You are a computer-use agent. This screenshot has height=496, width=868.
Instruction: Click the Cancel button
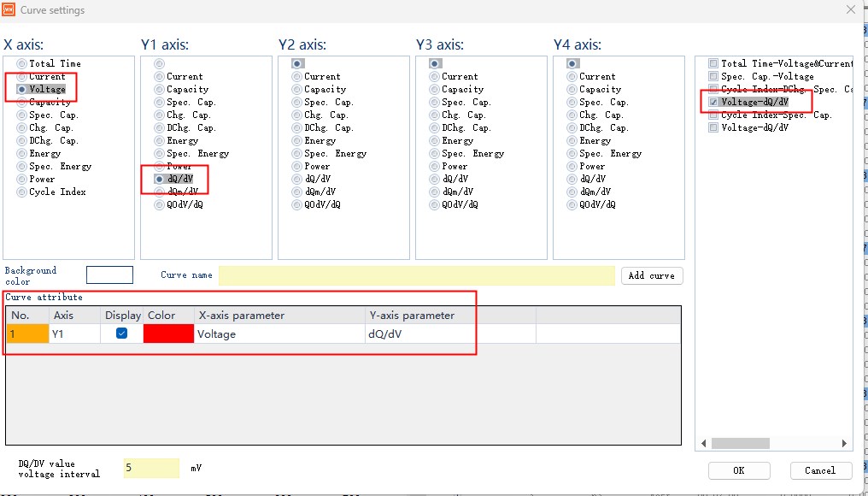pyautogui.click(x=820, y=470)
